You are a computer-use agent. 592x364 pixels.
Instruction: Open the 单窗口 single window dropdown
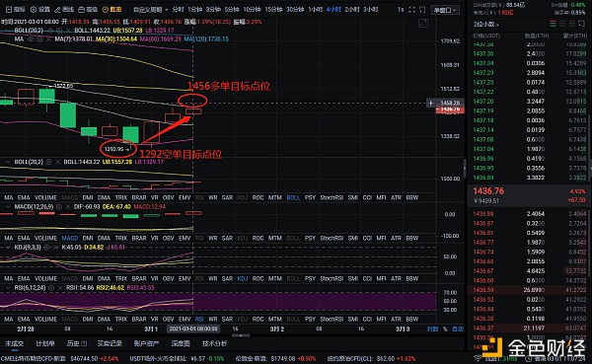pos(445,10)
